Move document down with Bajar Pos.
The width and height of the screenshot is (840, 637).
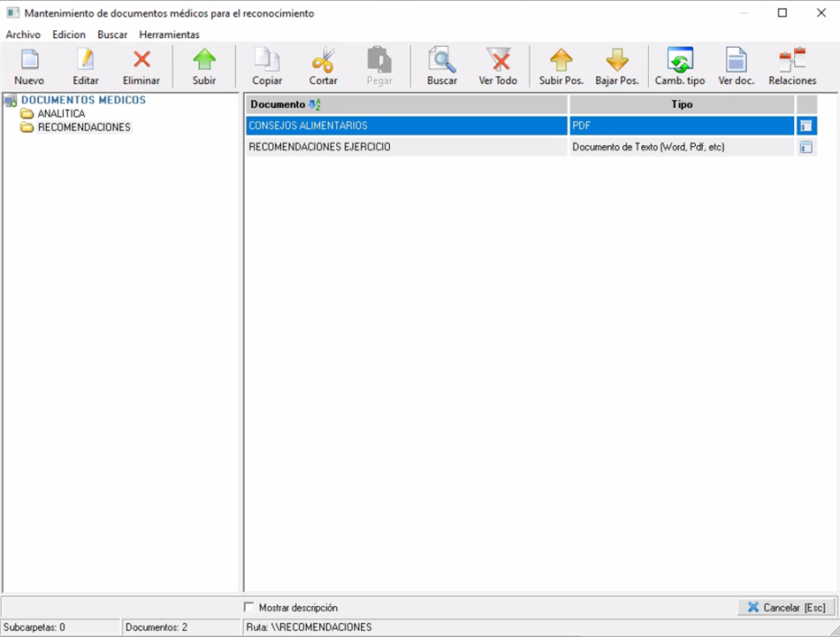click(x=616, y=61)
